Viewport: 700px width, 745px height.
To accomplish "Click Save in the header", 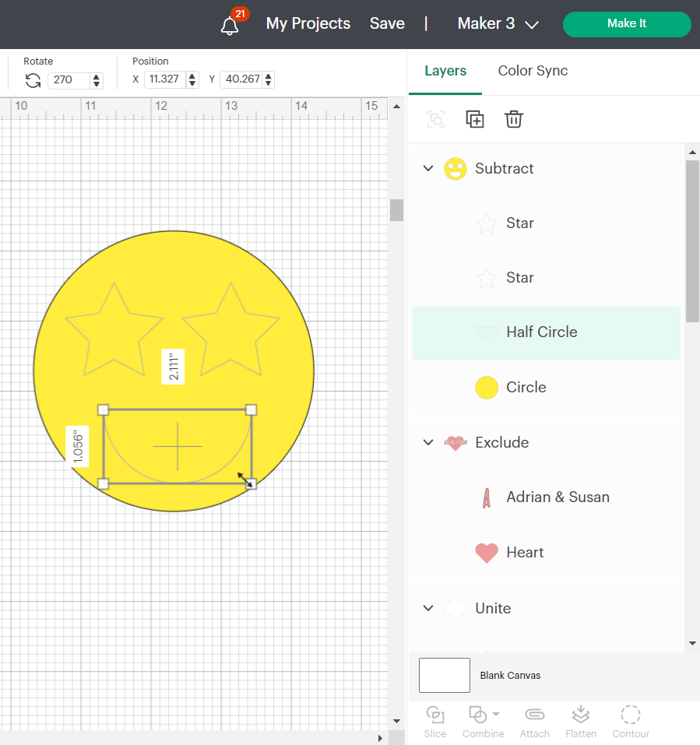I will click(387, 24).
